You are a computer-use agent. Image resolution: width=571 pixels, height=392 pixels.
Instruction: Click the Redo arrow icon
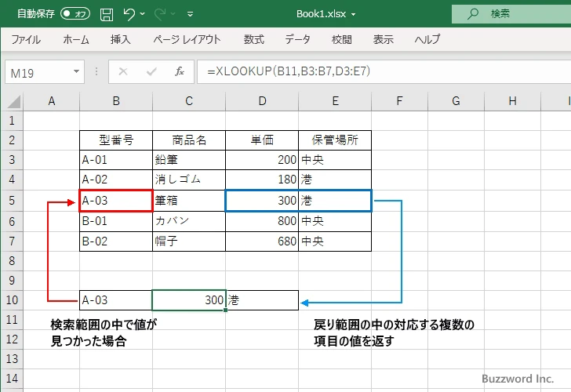tap(159, 14)
